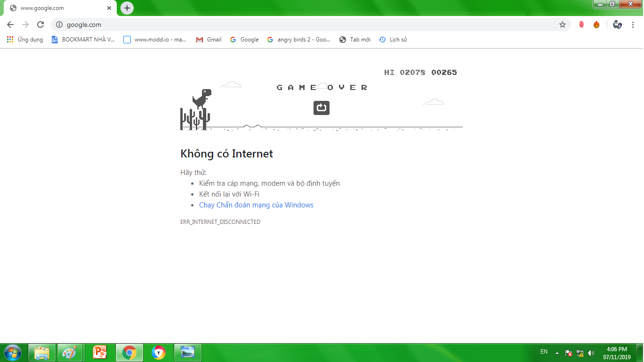Click Chạy Chẩn đoán mạng của Windows link

(256, 205)
